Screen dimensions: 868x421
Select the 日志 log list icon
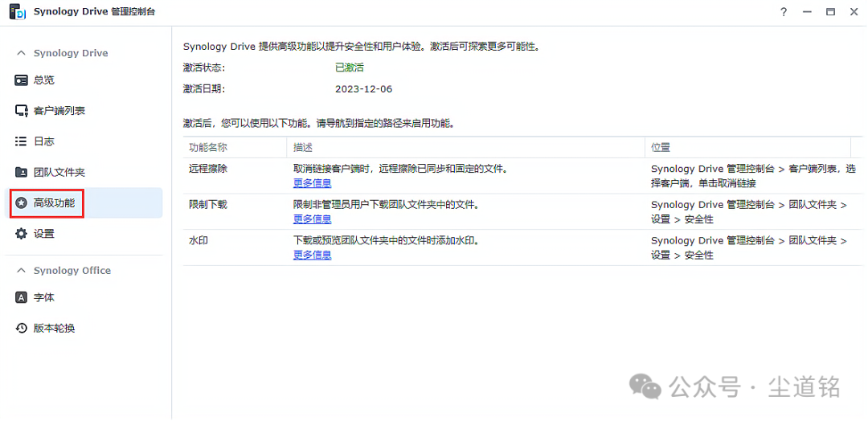[x=22, y=141]
